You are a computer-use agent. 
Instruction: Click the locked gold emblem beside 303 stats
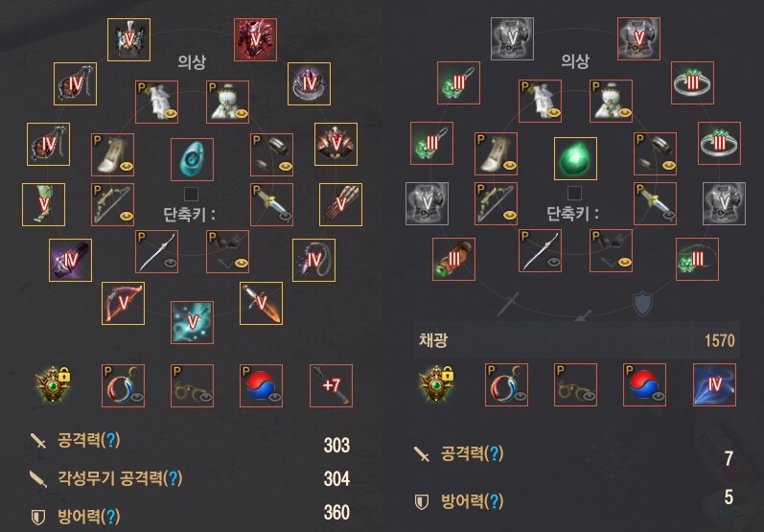53,385
